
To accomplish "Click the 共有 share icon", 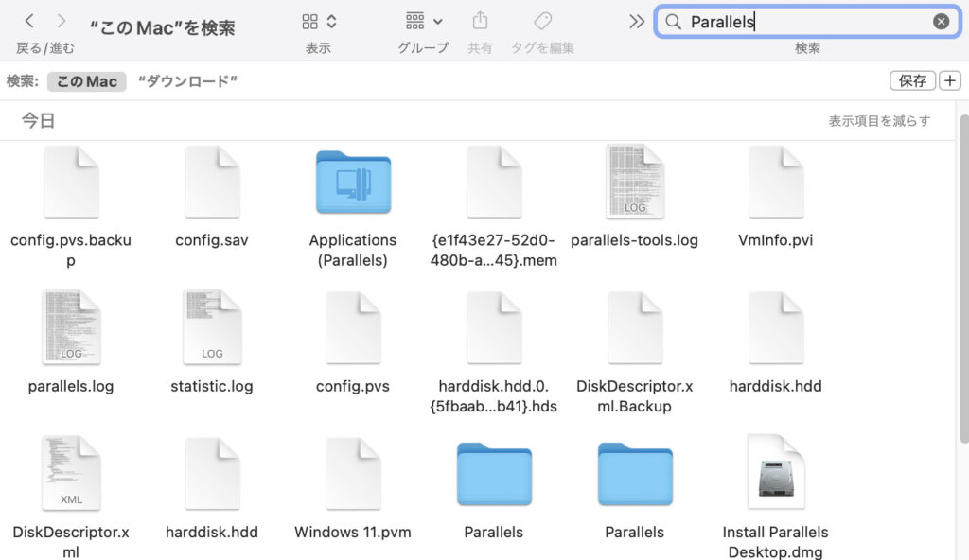I will [x=480, y=21].
